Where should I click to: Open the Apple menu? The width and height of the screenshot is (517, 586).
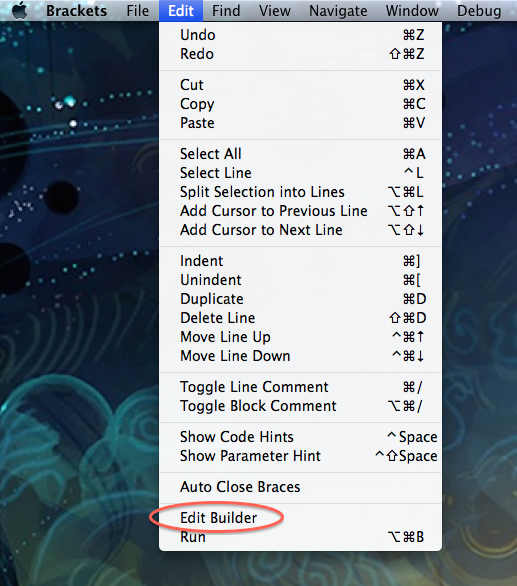tap(20, 10)
